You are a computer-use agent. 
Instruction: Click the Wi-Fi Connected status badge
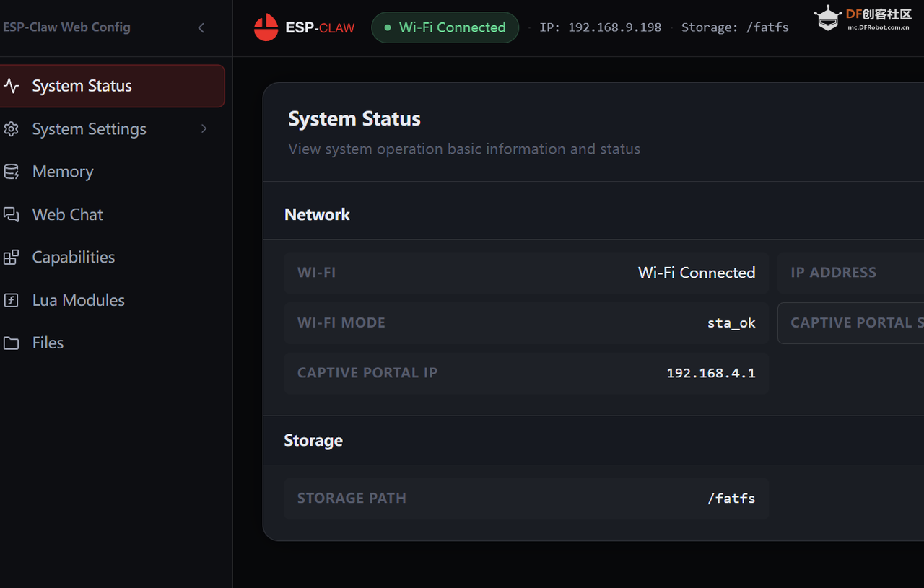[445, 27]
